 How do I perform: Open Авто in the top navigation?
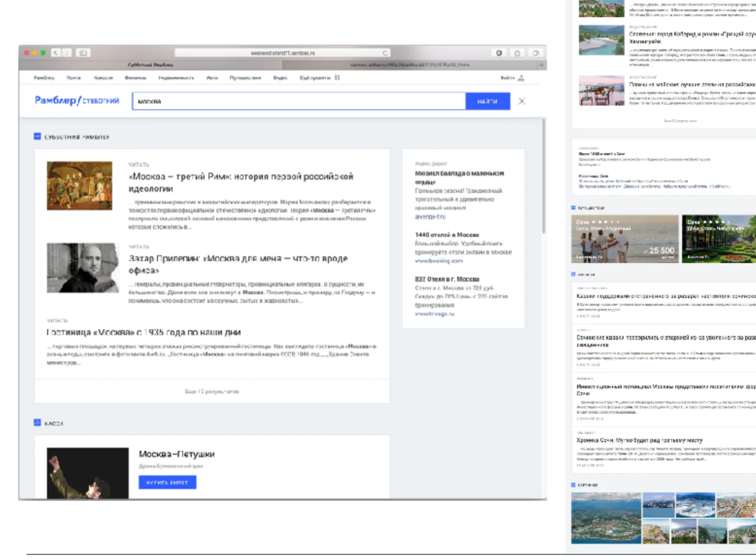(212, 78)
